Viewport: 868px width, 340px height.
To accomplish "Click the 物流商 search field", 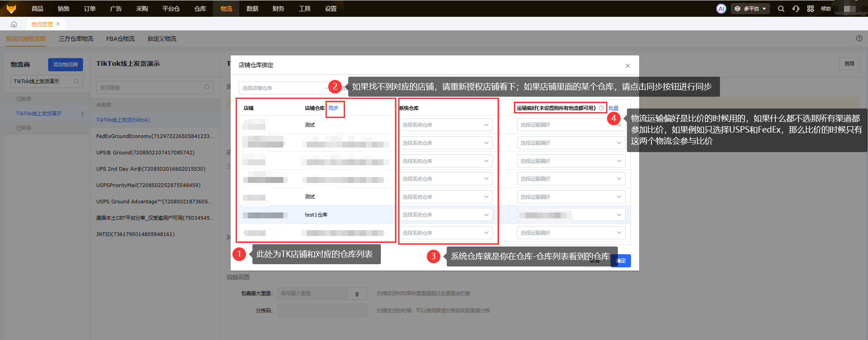I will click(46, 81).
